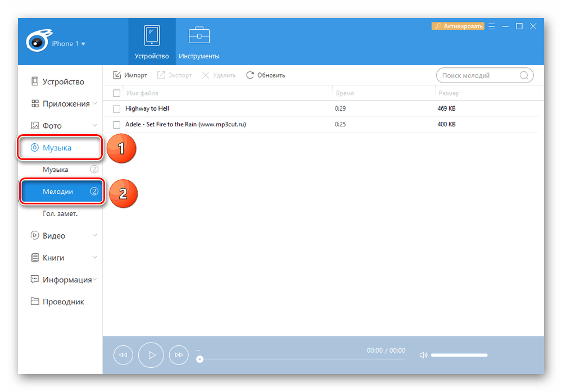This screenshot has width=562, height=392.
Task: Click the volume slider bar
Action: point(459,355)
